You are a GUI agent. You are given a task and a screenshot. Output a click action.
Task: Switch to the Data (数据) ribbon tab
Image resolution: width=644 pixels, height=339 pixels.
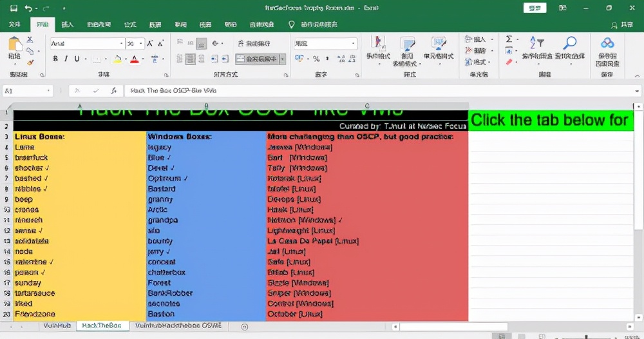(155, 24)
